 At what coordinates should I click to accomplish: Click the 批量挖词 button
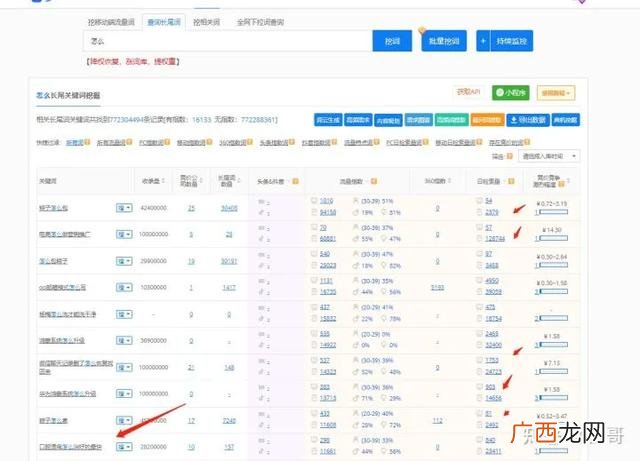click(444, 41)
